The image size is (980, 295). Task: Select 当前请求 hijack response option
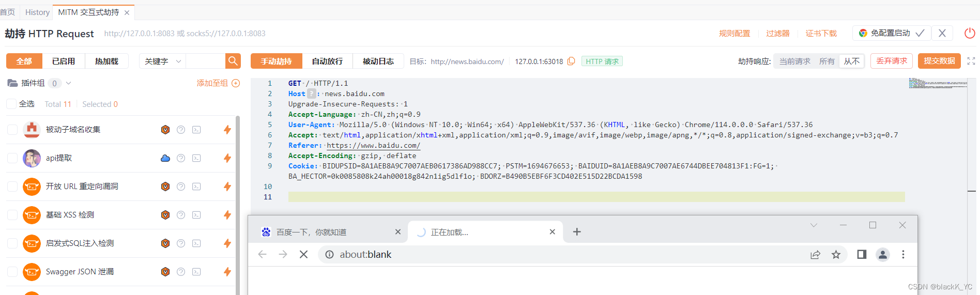(x=795, y=61)
